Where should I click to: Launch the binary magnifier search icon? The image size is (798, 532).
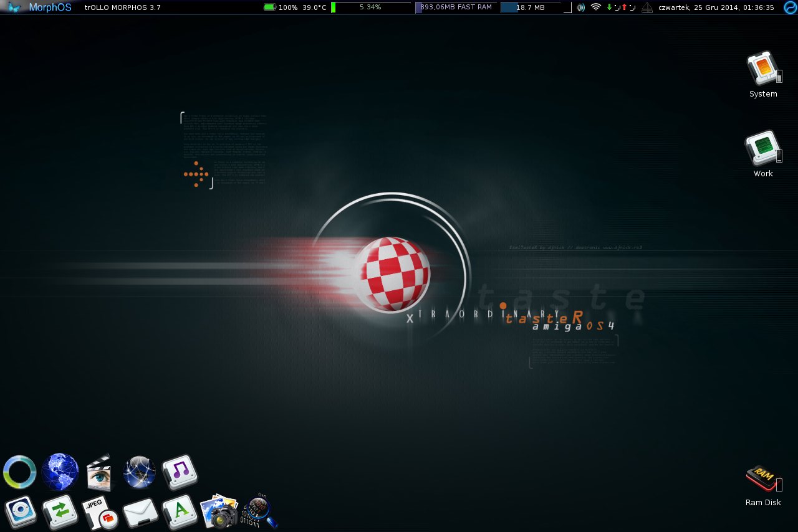(x=258, y=511)
